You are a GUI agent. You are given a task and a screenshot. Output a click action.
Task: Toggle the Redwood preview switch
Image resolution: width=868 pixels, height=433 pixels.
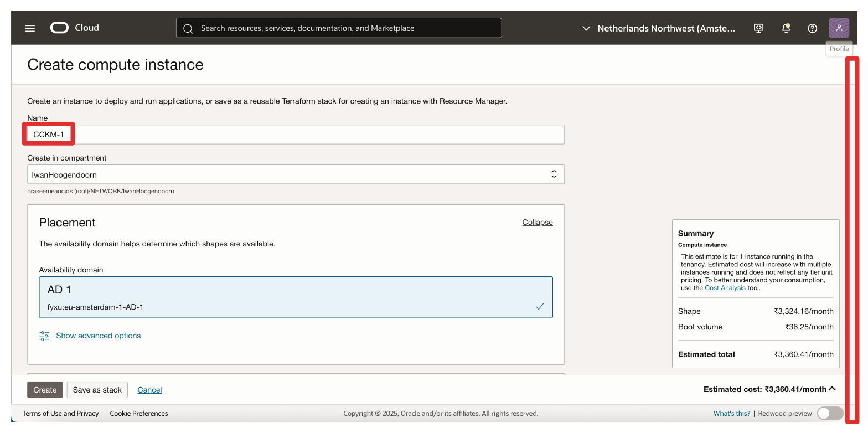click(830, 413)
